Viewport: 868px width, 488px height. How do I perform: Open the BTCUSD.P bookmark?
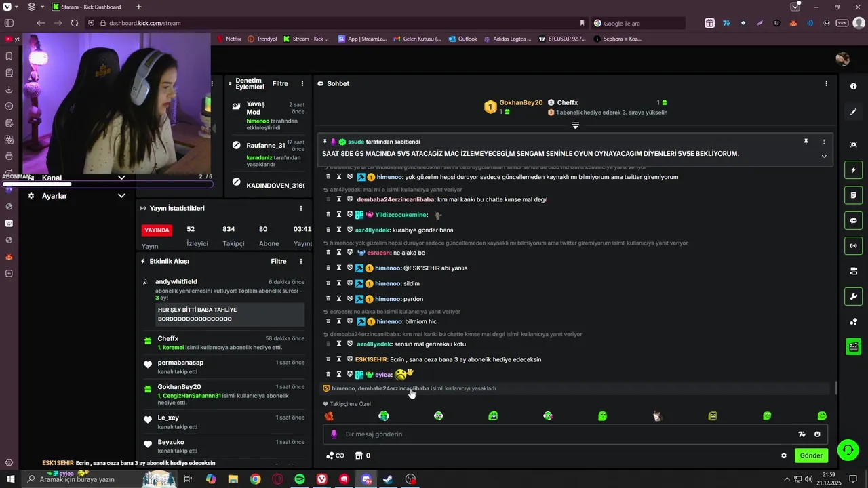[x=562, y=39]
